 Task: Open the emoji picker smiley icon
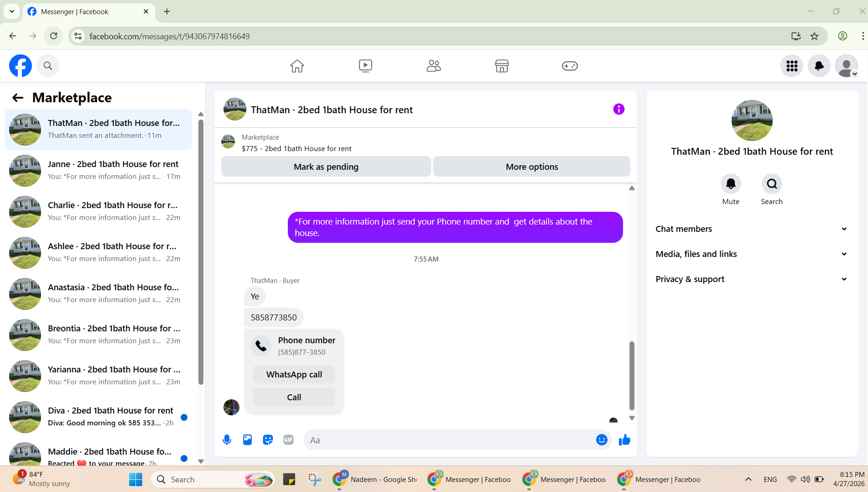coord(602,440)
